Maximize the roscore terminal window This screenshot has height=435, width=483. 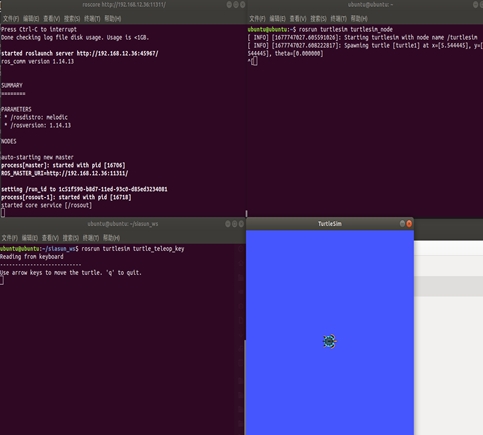coord(236,5)
